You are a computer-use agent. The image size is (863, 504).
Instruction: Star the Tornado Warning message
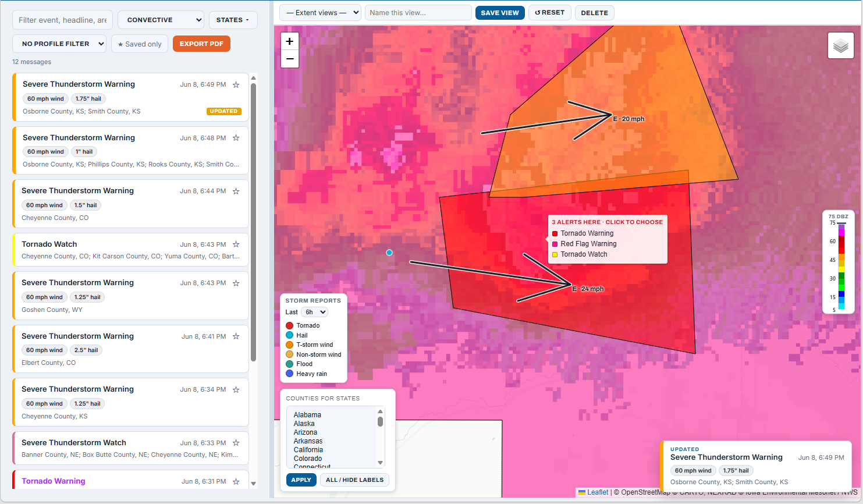(236, 481)
